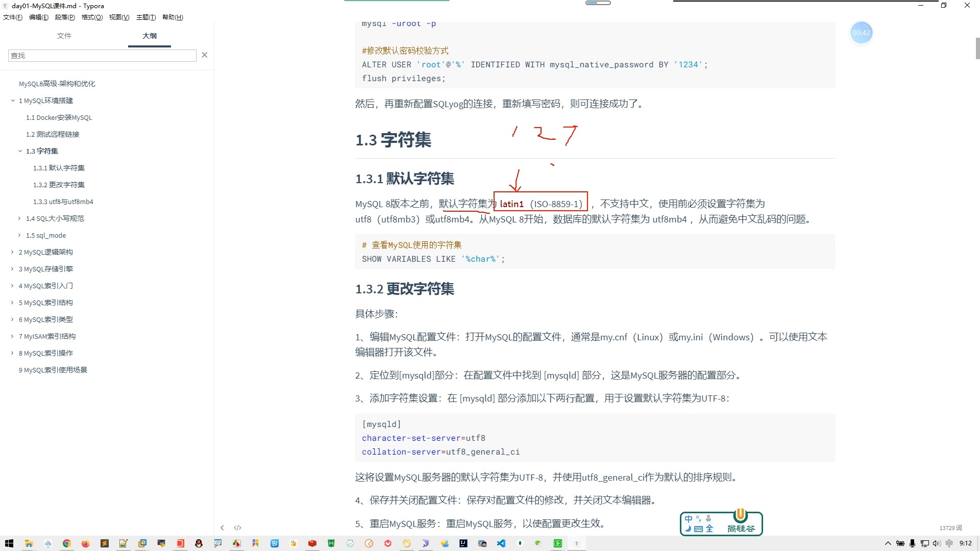Open the 帮助(H) menu

pos(173,17)
